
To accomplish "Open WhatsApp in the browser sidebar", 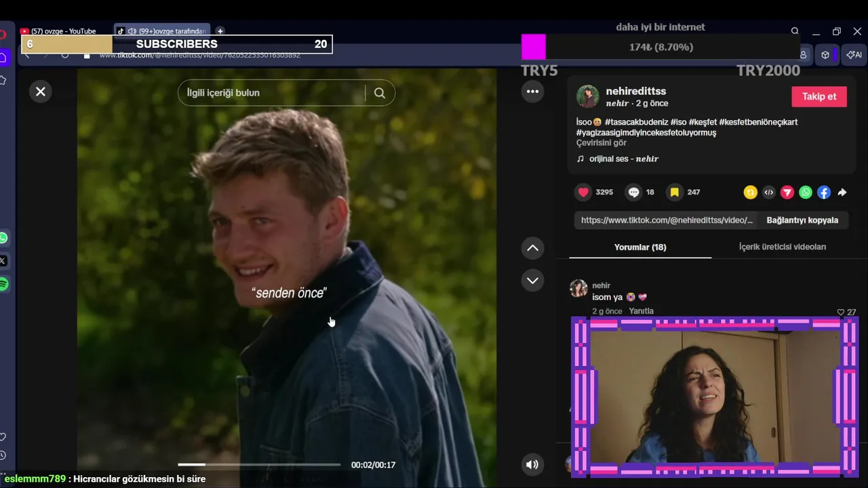I will (x=3, y=238).
